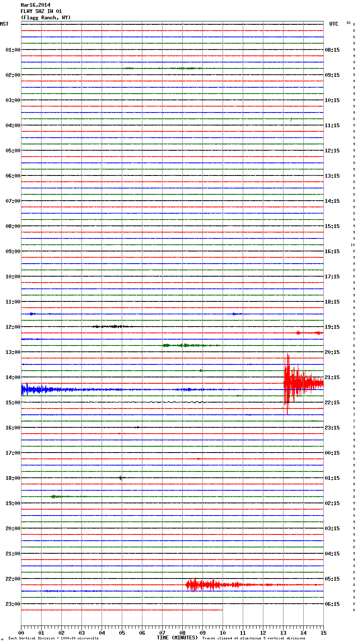The image size is (357, 644).
Task: Click the black wiggle on the 12:00 trace
Action: pyautogui.click(x=113, y=327)
